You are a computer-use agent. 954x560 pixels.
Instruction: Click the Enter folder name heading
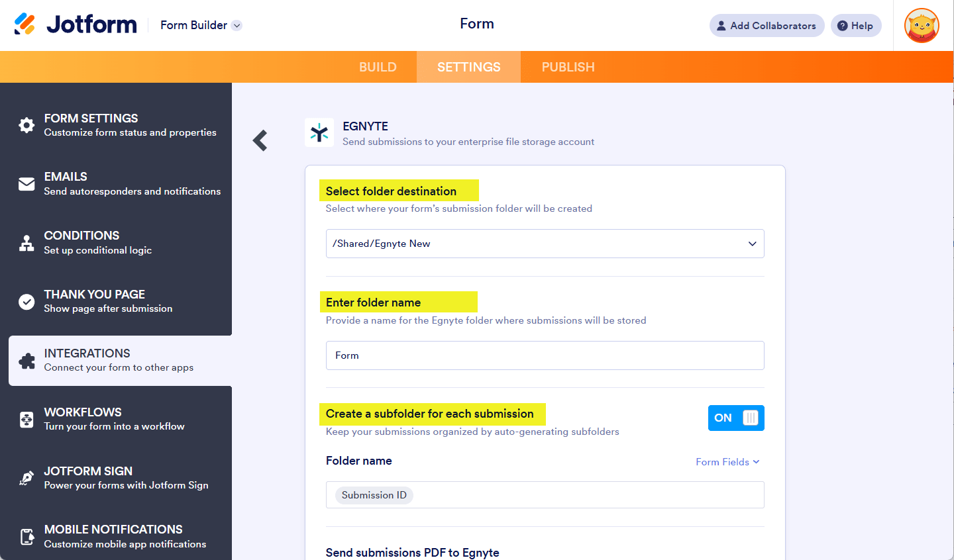(373, 303)
